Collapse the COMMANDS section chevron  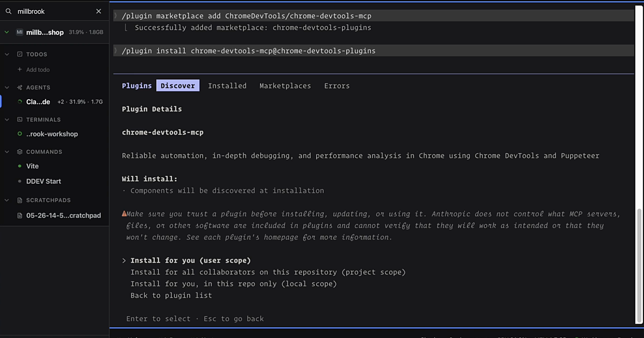pyautogui.click(x=7, y=152)
